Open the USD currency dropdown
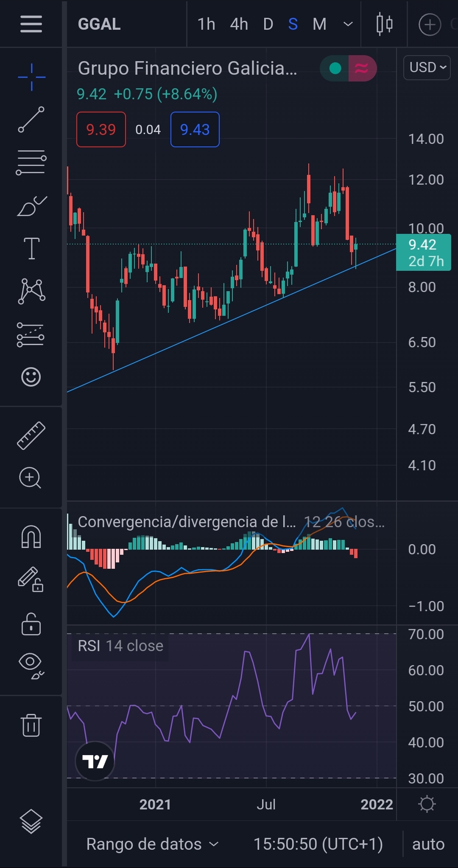The height and width of the screenshot is (868, 458). click(427, 67)
